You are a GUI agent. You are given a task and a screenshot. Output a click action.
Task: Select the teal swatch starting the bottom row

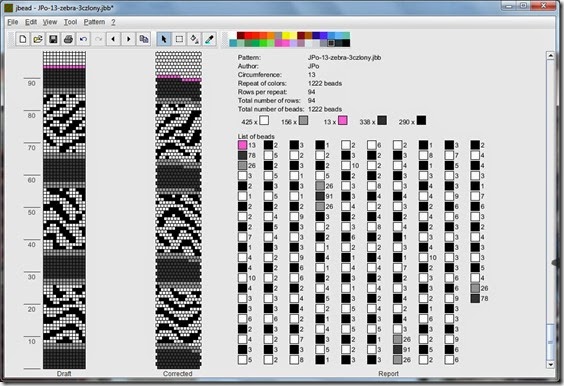pos(233,43)
